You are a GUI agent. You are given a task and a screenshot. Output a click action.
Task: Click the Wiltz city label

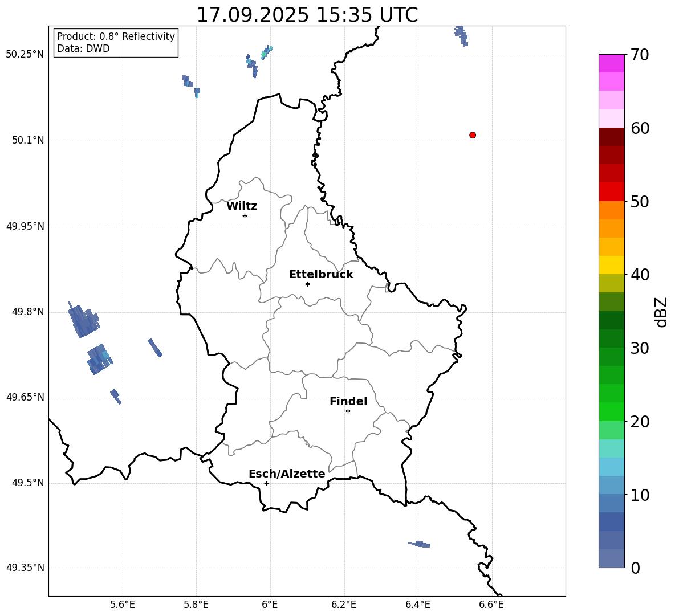pos(242,206)
